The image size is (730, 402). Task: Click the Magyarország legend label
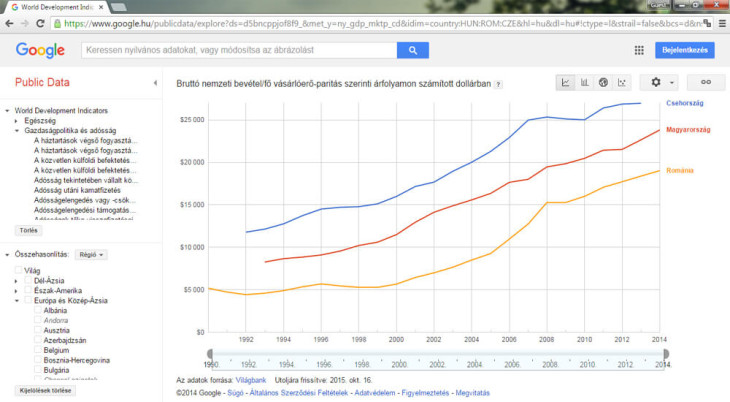click(x=688, y=129)
